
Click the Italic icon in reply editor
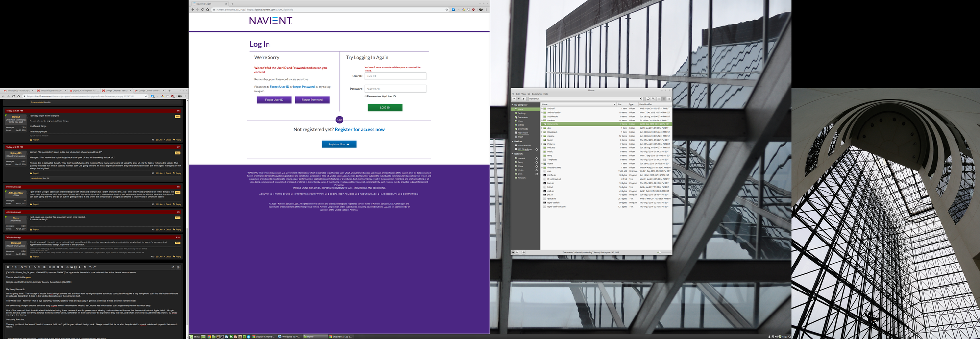point(12,267)
